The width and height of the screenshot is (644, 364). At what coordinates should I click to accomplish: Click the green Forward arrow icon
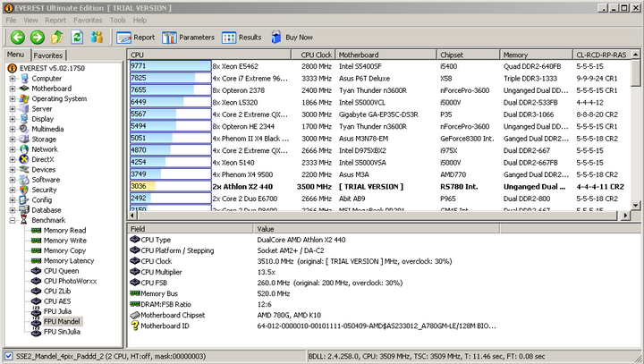pyautogui.click(x=38, y=38)
